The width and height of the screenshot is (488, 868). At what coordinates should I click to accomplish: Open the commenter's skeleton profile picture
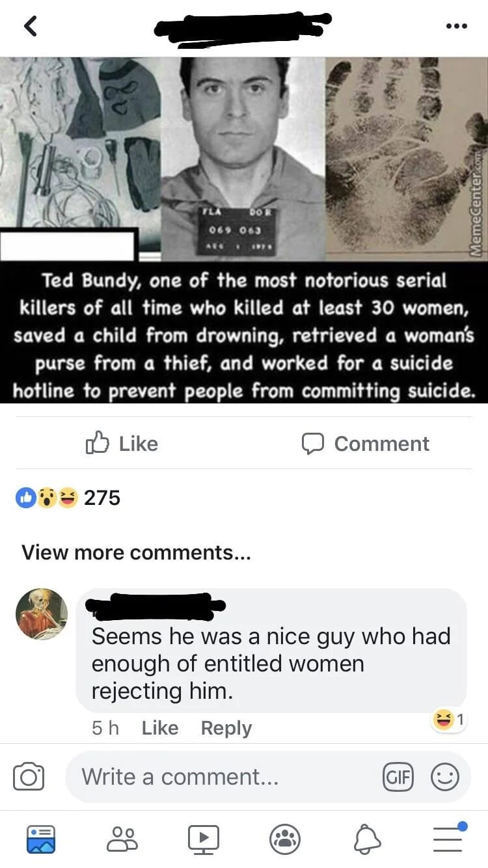[x=42, y=614]
